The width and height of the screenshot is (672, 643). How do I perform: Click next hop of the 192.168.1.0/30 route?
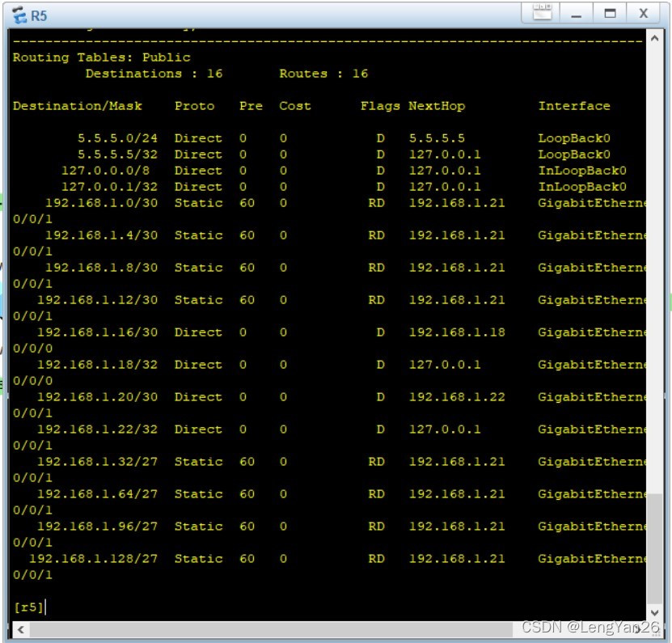457,203
